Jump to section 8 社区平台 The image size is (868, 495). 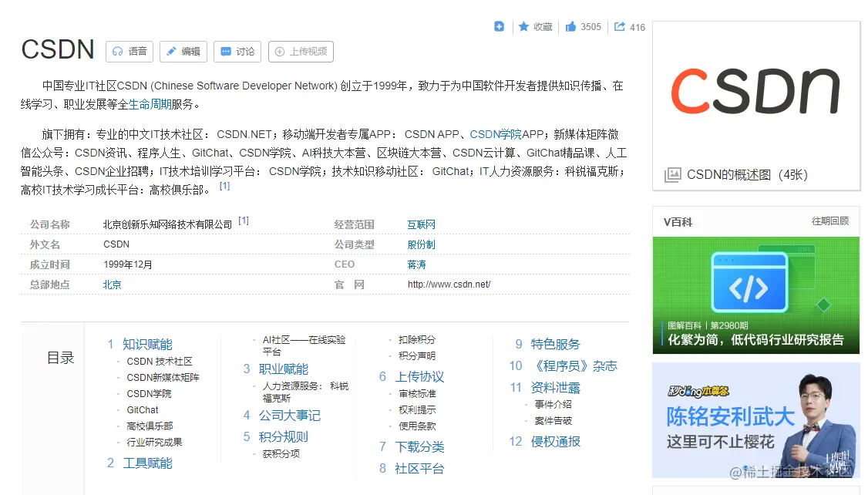419,469
